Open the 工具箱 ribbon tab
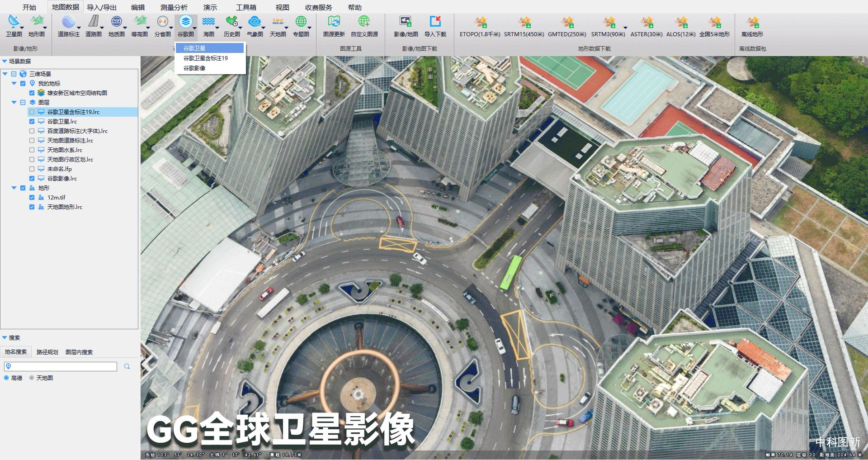 [x=246, y=7]
